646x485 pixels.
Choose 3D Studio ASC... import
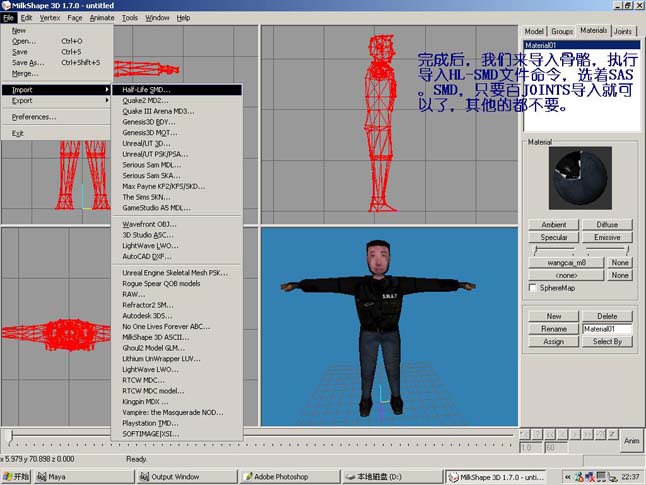(x=177, y=235)
